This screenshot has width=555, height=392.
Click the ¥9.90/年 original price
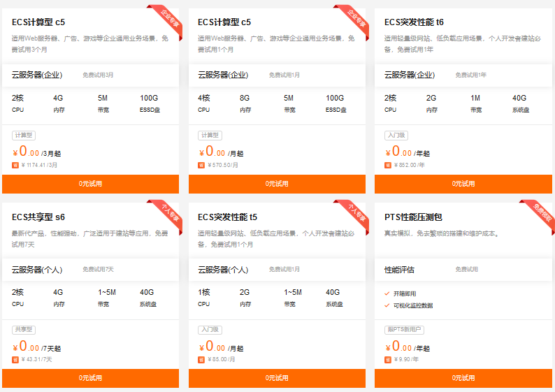coord(406,360)
